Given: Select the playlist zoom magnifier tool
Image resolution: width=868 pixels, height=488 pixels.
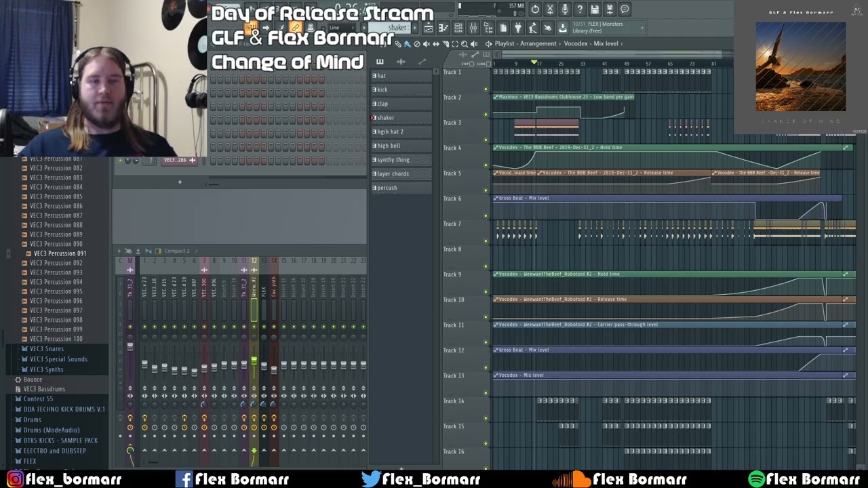Looking at the screenshot, I should coord(465,43).
